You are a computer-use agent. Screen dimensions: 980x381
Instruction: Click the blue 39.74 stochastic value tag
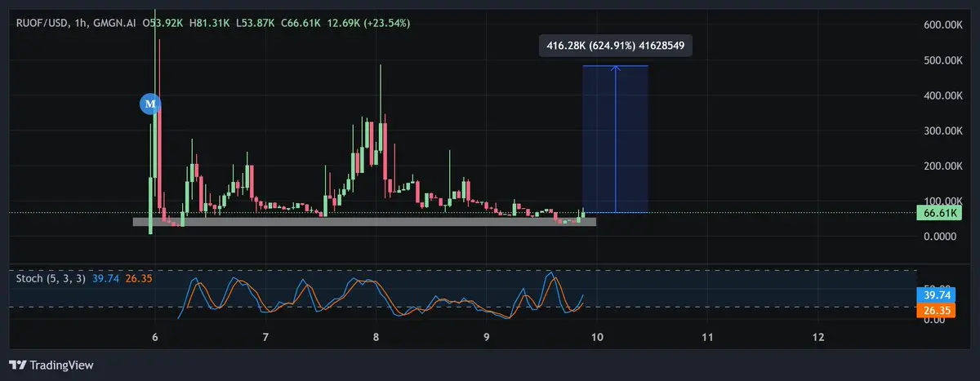(x=937, y=295)
